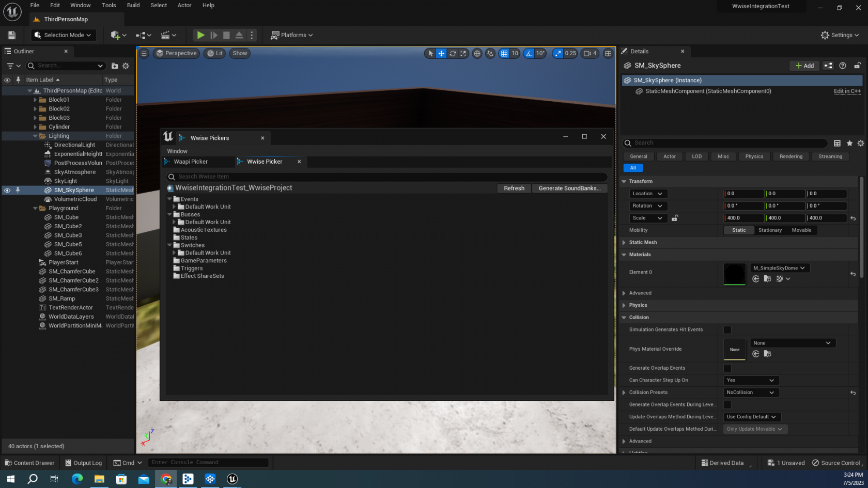Activate the rotate gizmo tool
868x488 pixels.
coord(453,53)
